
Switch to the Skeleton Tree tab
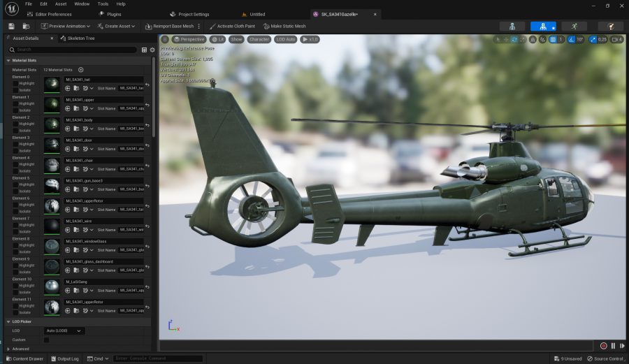[x=80, y=38]
